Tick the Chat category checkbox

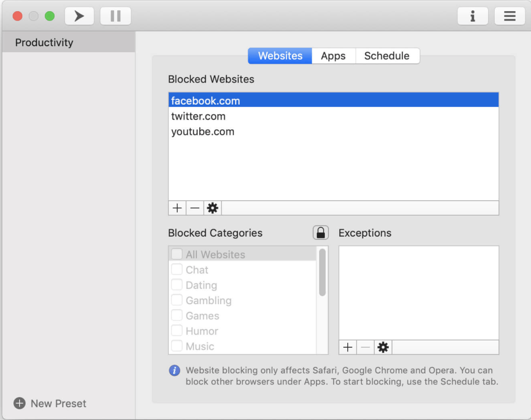177,270
